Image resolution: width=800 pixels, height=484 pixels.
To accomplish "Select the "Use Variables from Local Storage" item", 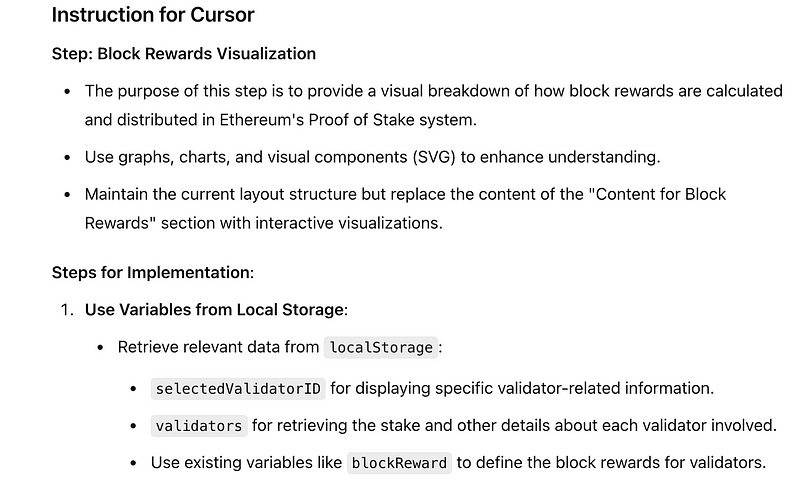I will (x=215, y=310).
